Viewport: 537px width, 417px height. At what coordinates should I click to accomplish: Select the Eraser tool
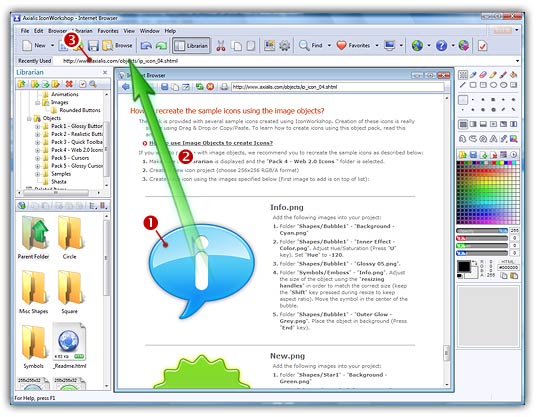483,75
